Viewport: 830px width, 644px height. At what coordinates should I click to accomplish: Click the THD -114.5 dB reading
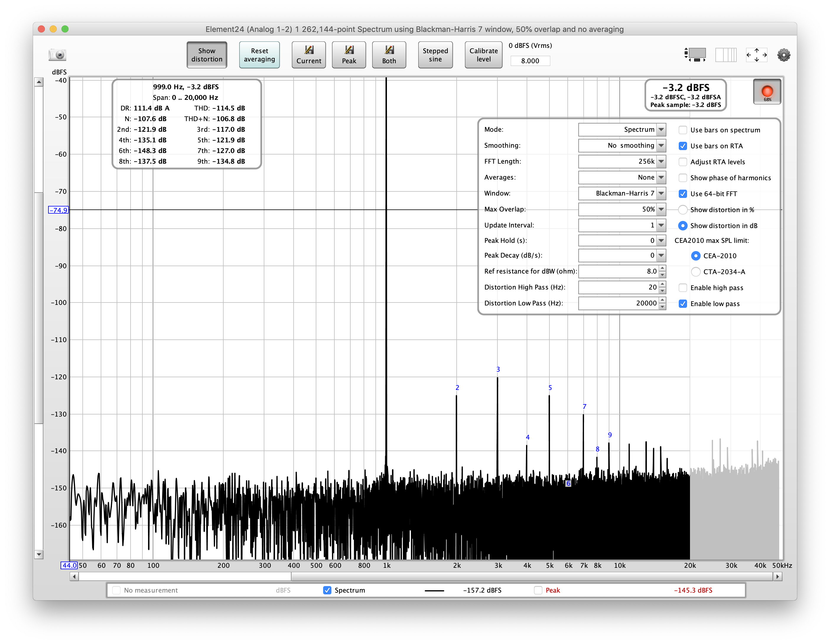click(x=219, y=108)
